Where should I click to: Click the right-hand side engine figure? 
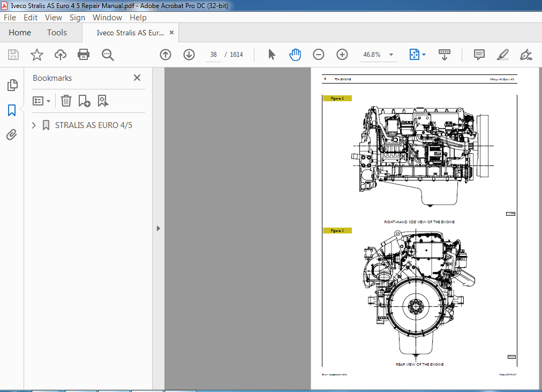point(423,156)
